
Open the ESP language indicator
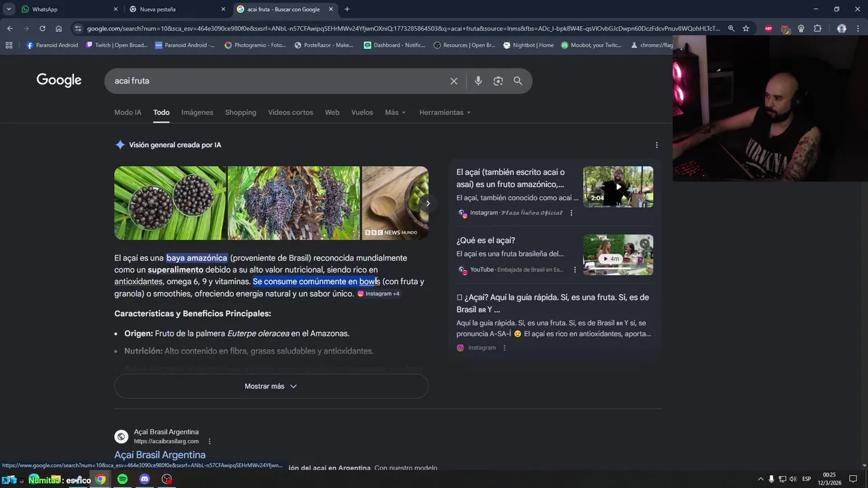pos(807,479)
